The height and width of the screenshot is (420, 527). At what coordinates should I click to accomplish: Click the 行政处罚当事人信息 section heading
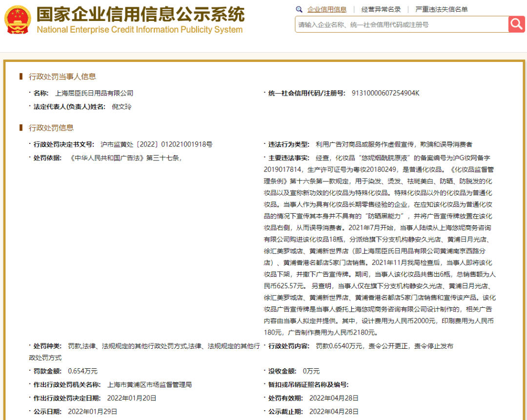(62, 77)
